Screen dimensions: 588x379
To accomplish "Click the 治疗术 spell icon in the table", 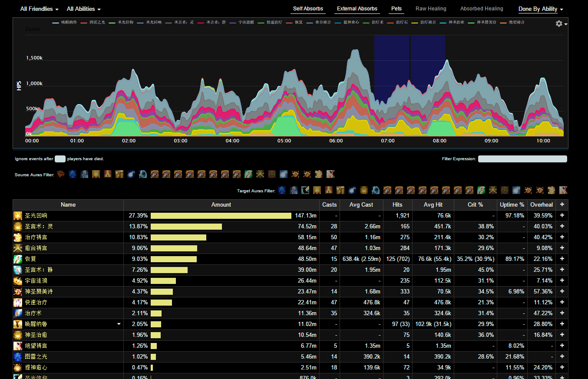I will click(x=18, y=313).
